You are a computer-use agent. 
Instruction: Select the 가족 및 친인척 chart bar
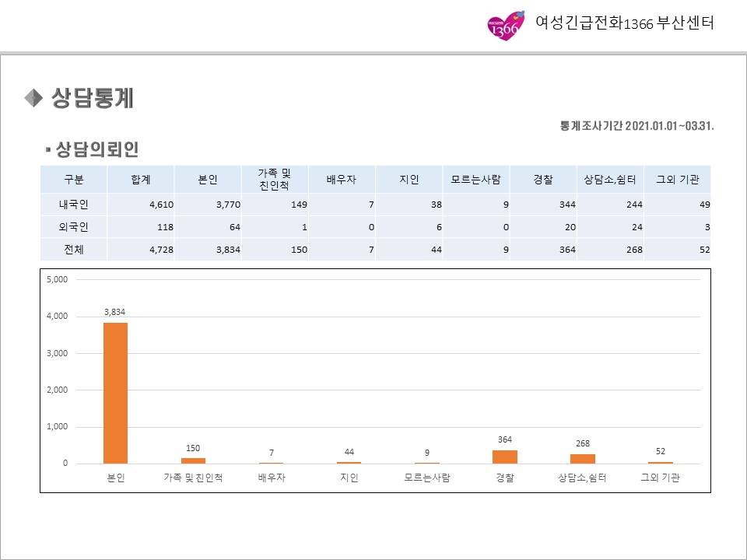(x=193, y=460)
